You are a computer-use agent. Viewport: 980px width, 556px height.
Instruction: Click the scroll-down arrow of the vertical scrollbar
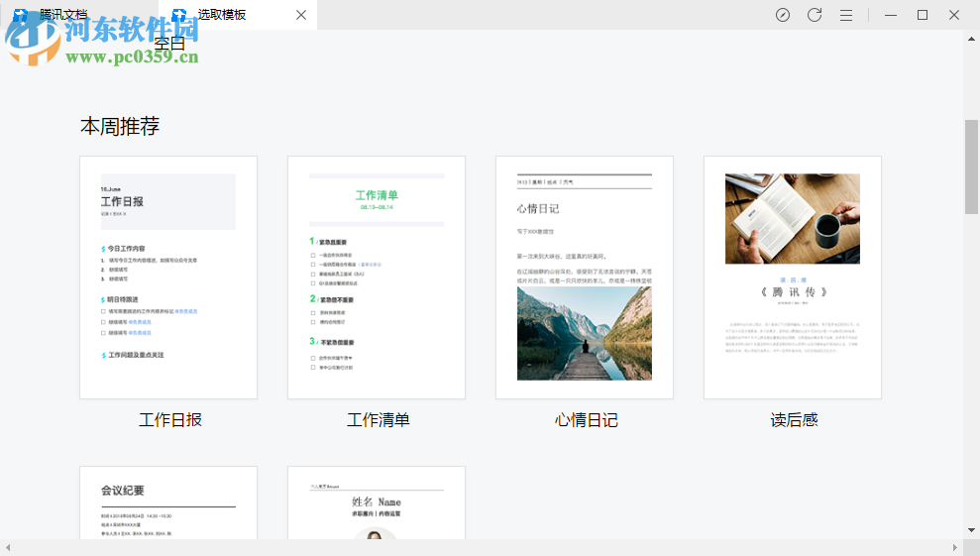(x=971, y=530)
